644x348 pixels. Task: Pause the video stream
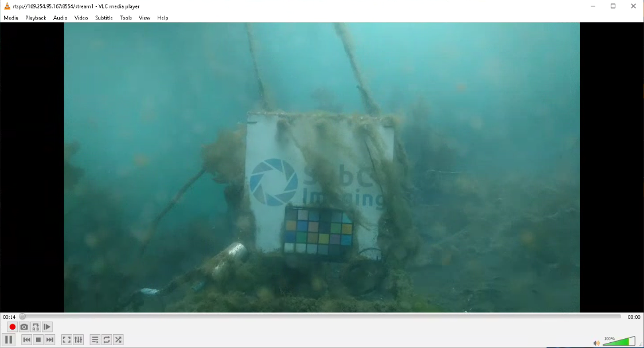coord(9,340)
